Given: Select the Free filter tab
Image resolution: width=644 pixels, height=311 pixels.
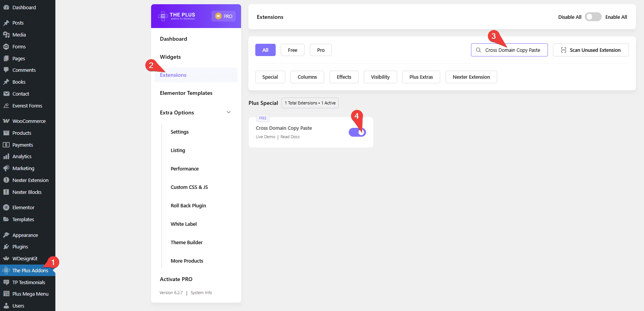Looking at the screenshot, I should (293, 50).
